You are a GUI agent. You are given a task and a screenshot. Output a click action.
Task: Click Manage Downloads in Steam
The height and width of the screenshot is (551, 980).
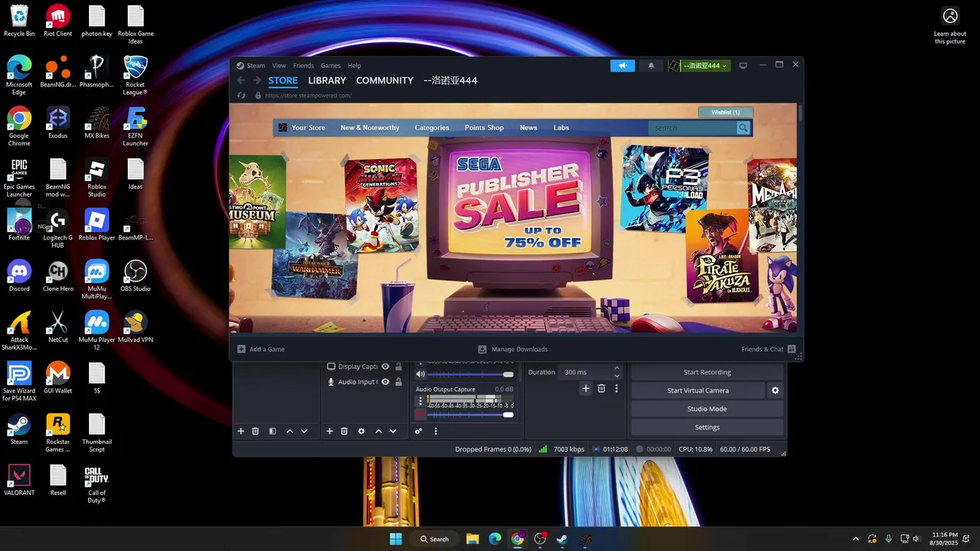tap(512, 349)
